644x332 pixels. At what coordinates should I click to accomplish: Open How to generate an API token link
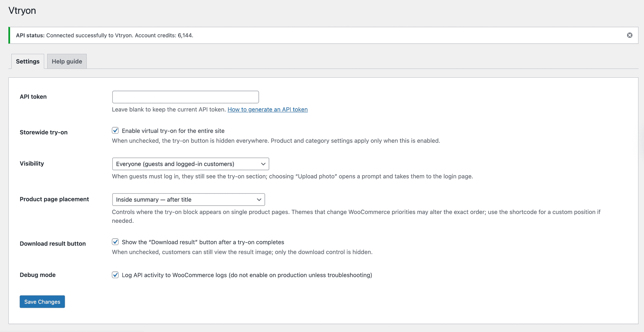[x=268, y=110]
